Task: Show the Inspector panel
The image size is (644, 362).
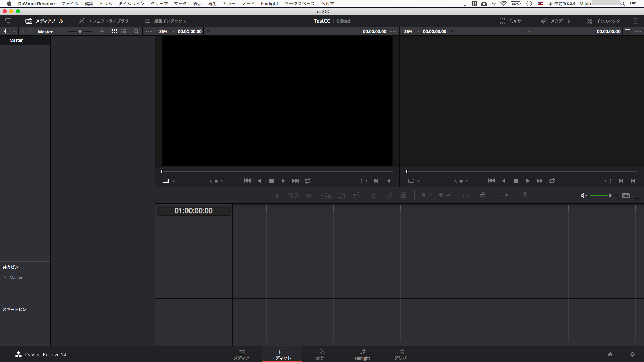Action: pos(603,21)
